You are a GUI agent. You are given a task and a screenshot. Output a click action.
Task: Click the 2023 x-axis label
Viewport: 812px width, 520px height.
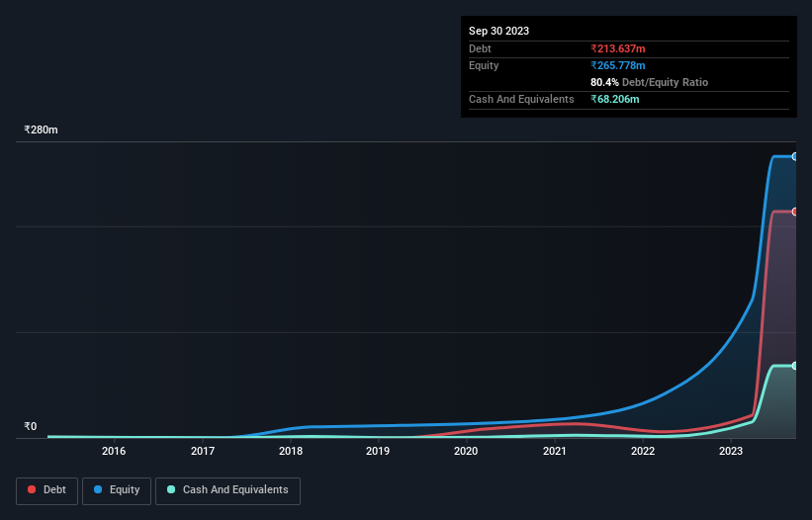[x=731, y=451]
